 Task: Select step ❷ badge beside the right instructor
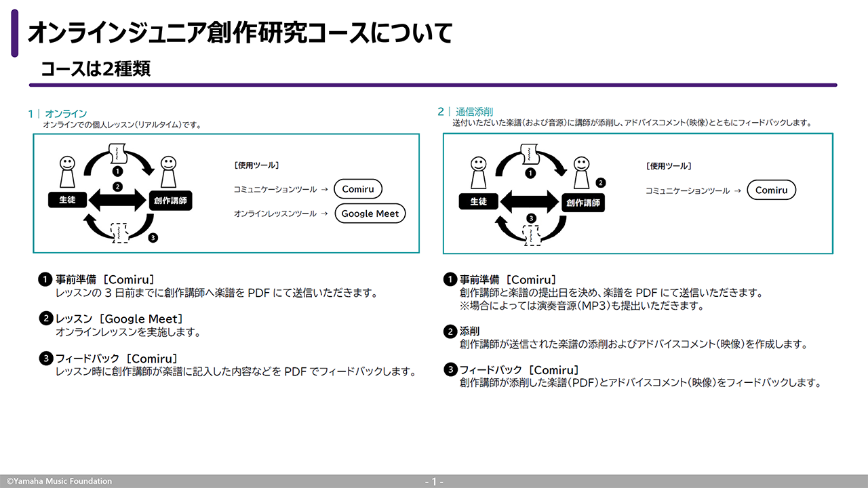601,182
